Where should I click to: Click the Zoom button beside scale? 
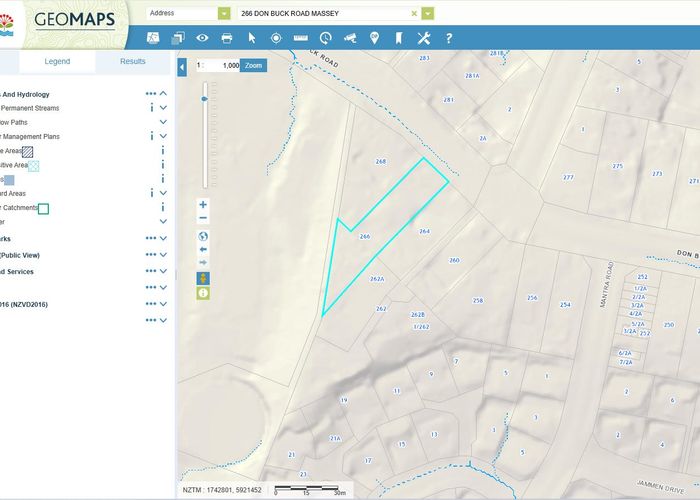point(254,64)
